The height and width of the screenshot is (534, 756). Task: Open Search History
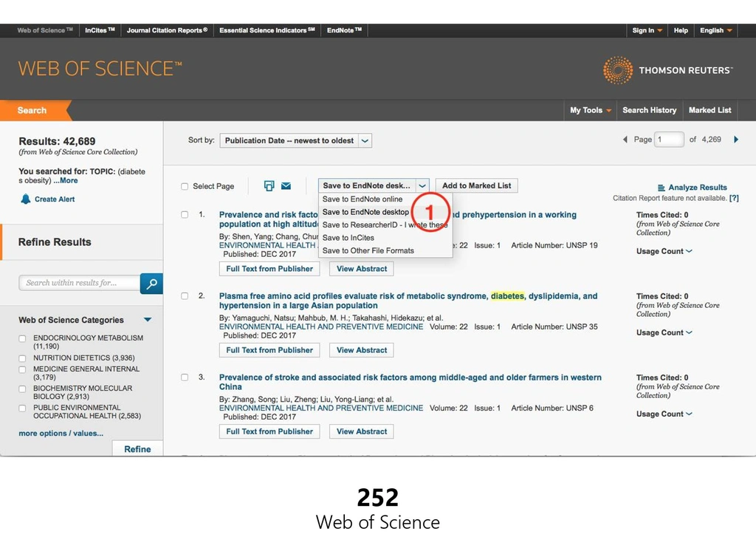649,110
